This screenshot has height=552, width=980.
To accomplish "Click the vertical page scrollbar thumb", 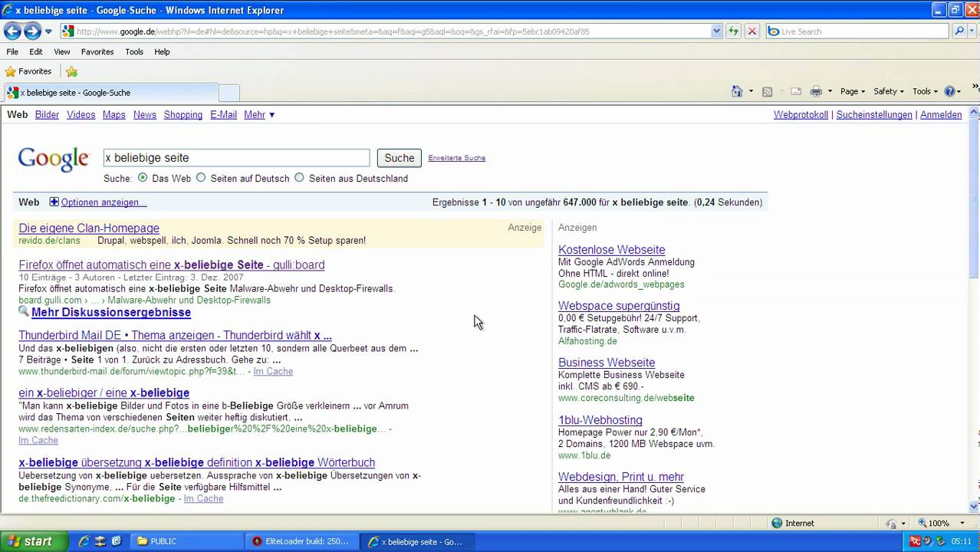I will tap(974, 199).
